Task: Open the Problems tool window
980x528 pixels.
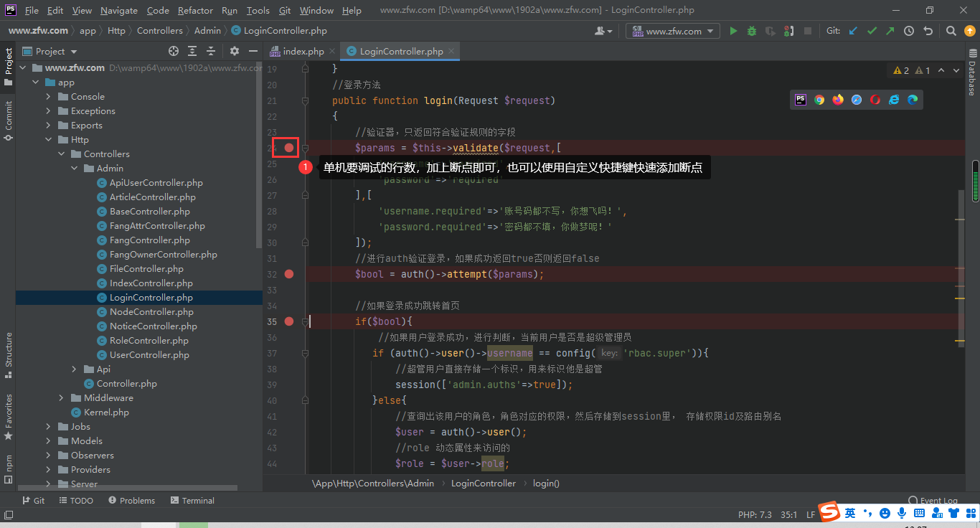Action: (131, 500)
